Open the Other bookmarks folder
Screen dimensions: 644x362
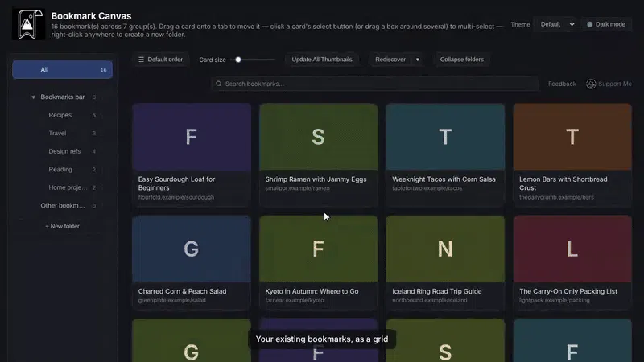click(63, 206)
